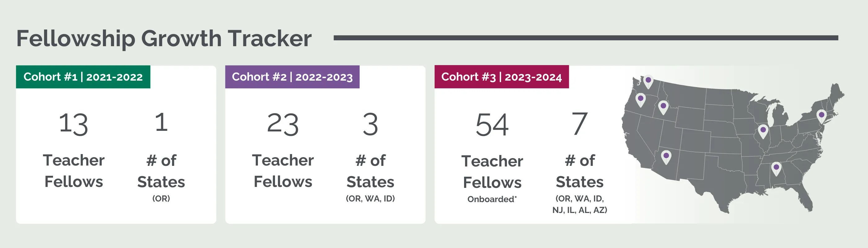The image size is (868, 248).
Task: Click the 54 Teacher Fellows figure
Action: [x=492, y=125]
